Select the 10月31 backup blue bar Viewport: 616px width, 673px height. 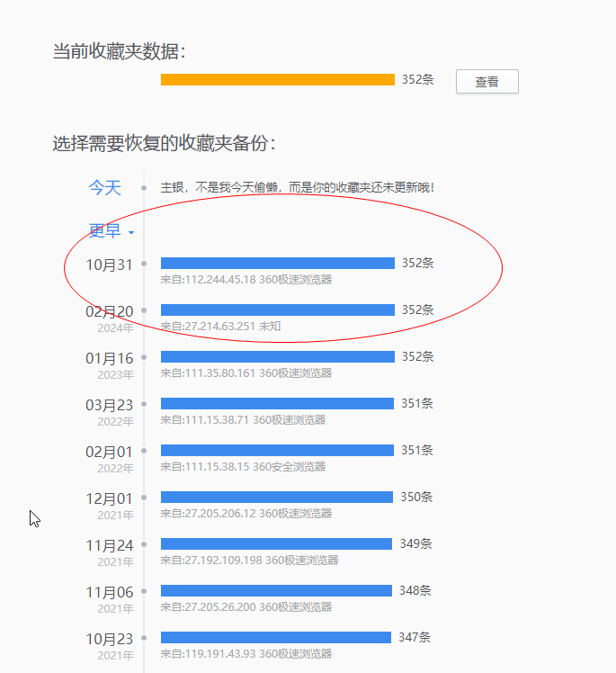pos(277,264)
